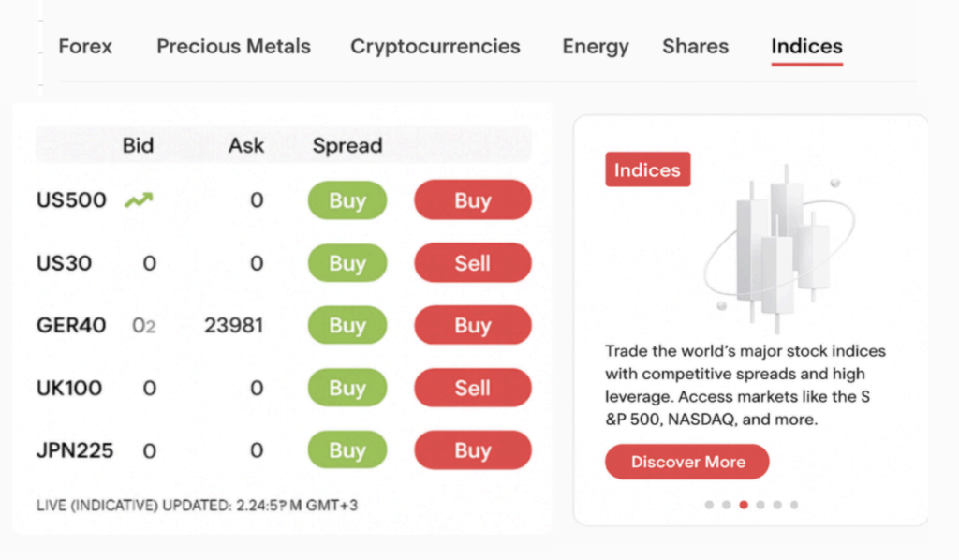Switch to the Precious Metals tab
The width and height of the screenshot is (959, 560).
(233, 47)
